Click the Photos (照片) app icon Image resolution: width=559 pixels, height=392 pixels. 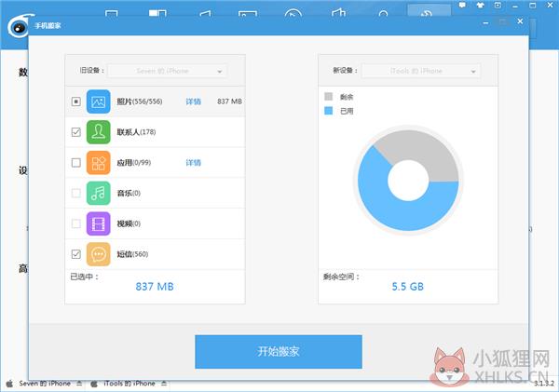(99, 101)
